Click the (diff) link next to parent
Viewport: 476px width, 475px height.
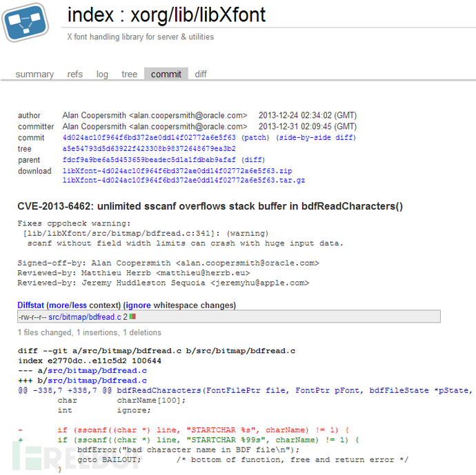click(x=253, y=159)
